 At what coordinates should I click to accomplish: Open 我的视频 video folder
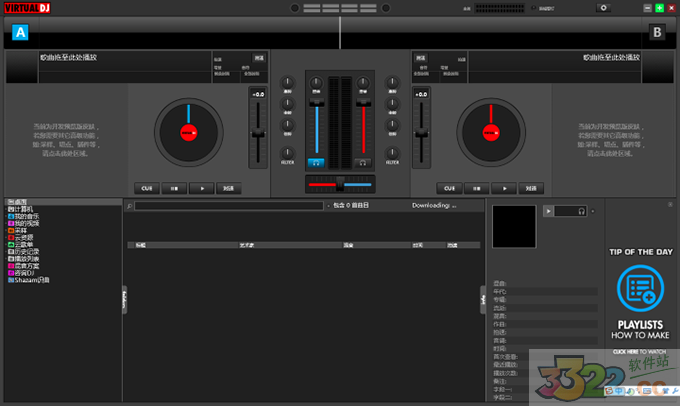(23, 223)
